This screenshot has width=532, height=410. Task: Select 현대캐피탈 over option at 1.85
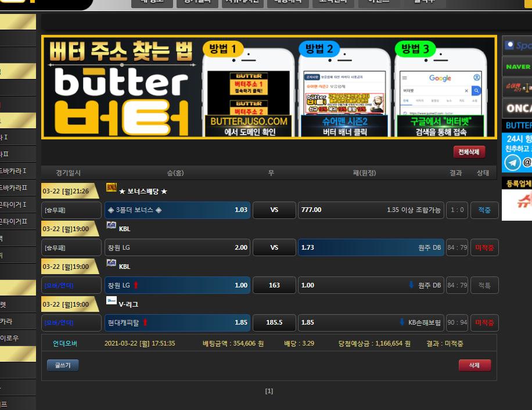(177, 323)
